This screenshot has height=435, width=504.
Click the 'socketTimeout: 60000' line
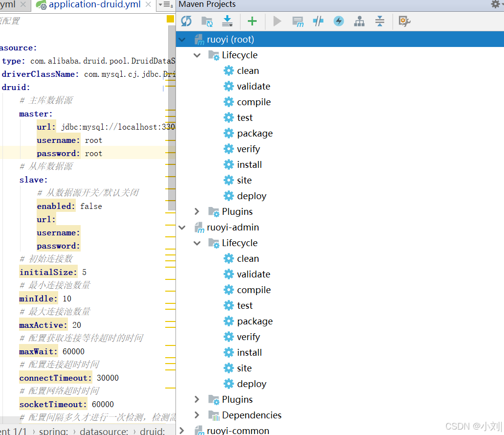[66, 405]
